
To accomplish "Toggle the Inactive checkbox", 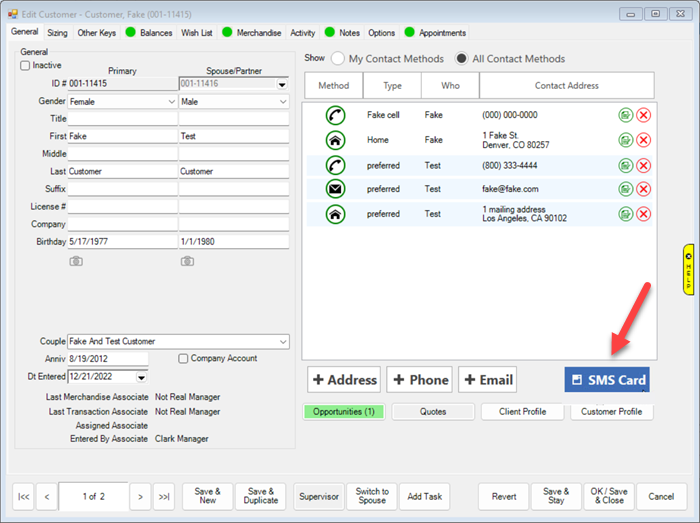I will click(x=26, y=66).
